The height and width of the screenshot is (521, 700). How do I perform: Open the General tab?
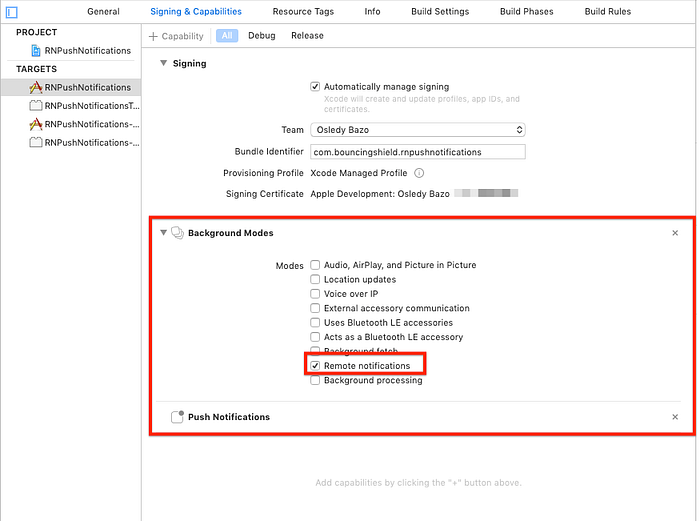point(103,12)
